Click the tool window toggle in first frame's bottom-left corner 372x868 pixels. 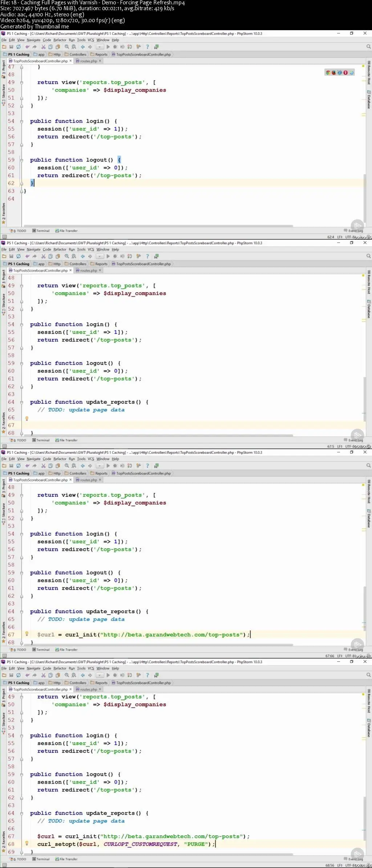[x=4, y=237]
